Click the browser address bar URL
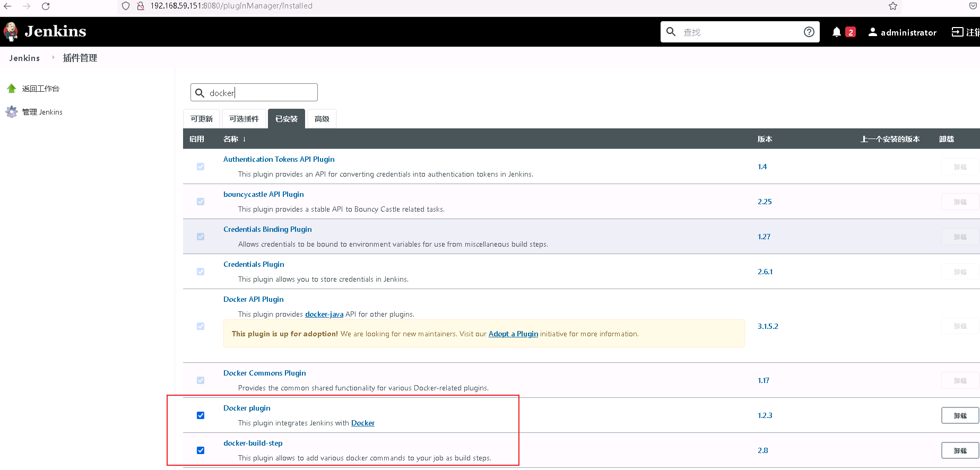Viewport: 980px width, 470px height. 231,6
